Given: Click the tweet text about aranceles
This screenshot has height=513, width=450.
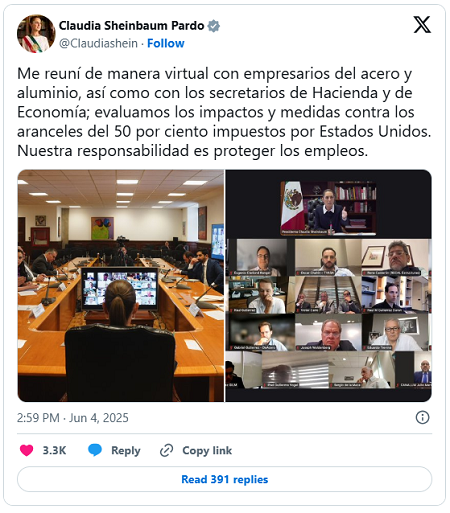Looking at the screenshot, I should [224, 112].
